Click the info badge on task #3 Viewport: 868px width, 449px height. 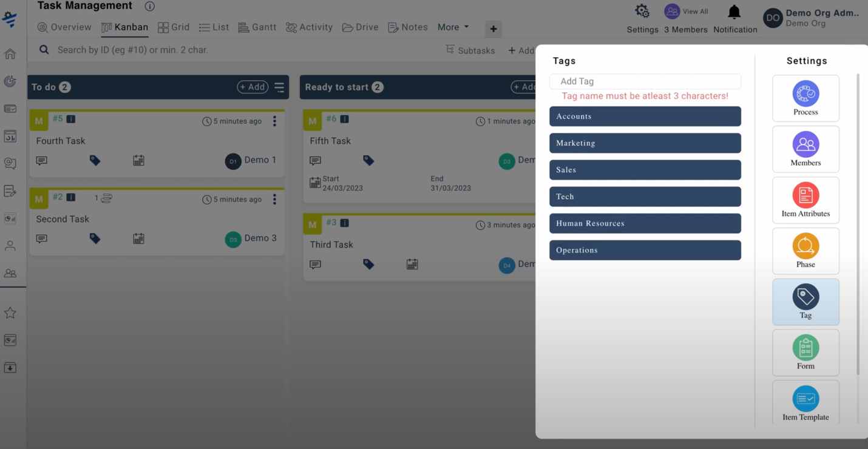click(344, 223)
